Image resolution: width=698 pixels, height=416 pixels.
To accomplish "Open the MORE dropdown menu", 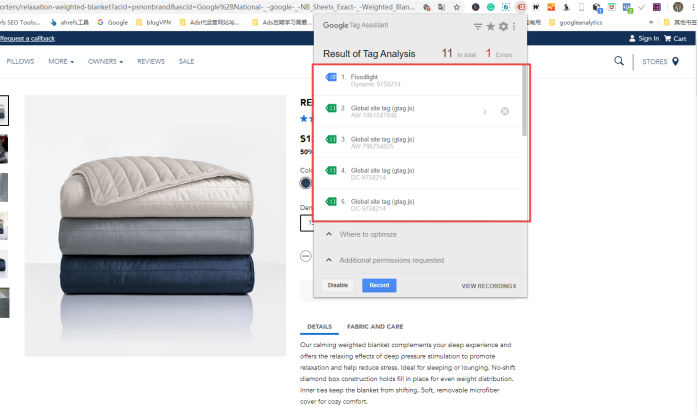I will 61,61.
